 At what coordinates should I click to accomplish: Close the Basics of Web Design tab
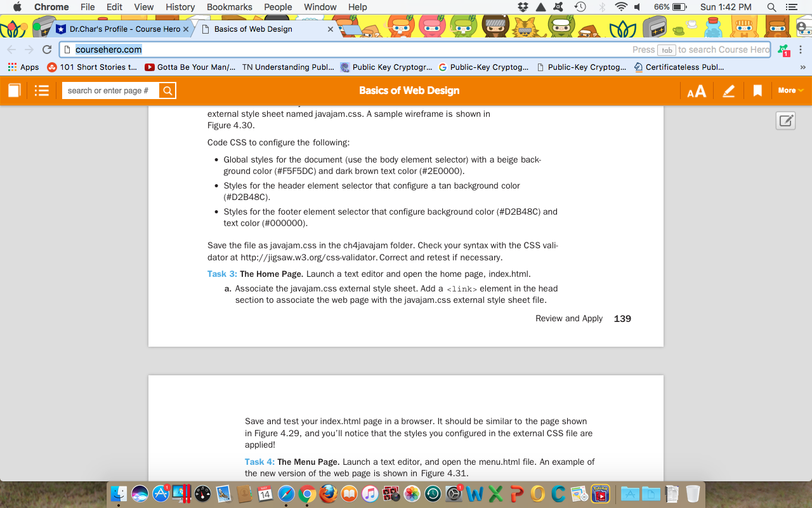[x=330, y=29]
